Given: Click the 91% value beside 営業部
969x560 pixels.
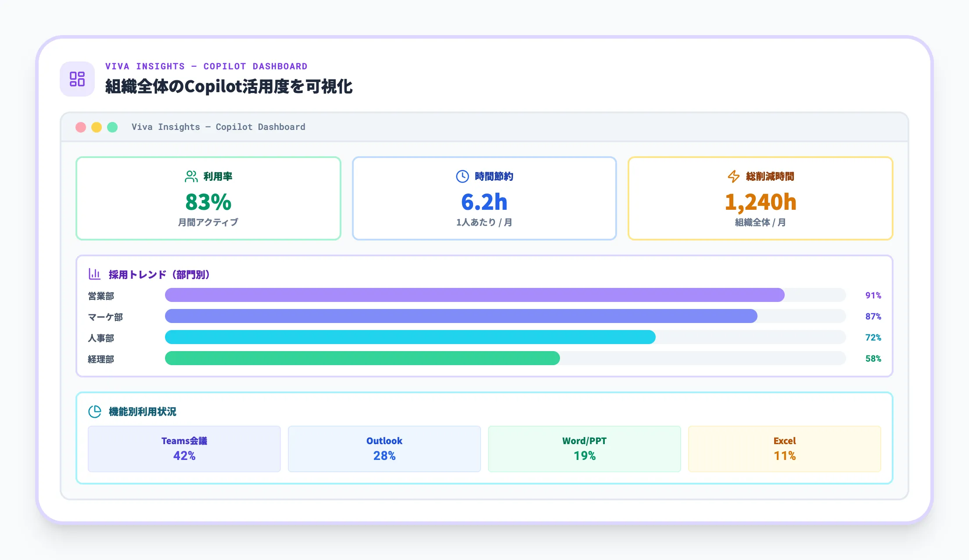Looking at the screenshot, I should coord(874,295).
